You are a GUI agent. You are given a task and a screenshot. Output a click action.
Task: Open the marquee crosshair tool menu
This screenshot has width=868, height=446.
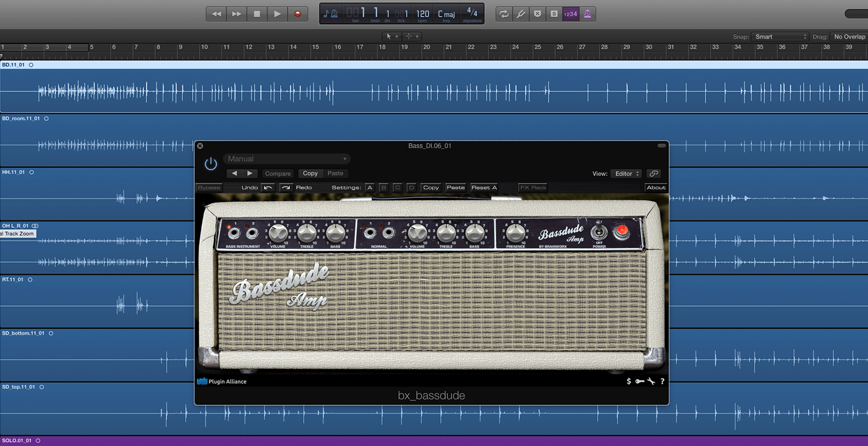coord(412,36)
